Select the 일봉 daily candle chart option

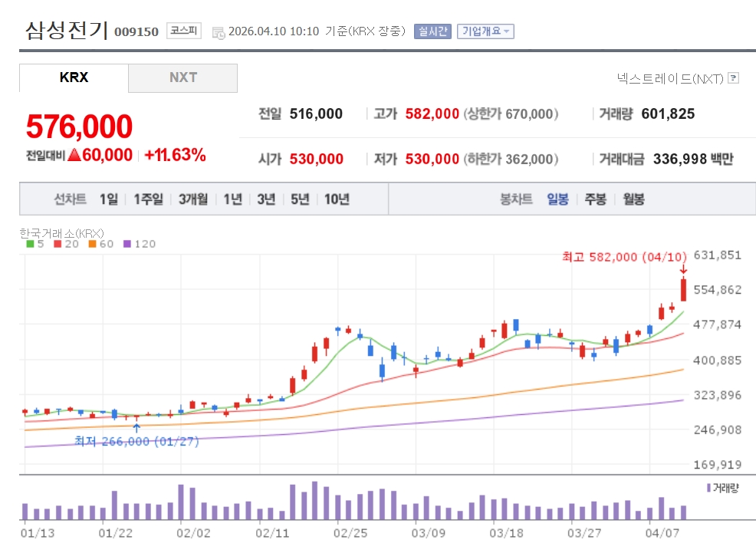(557, 199)
